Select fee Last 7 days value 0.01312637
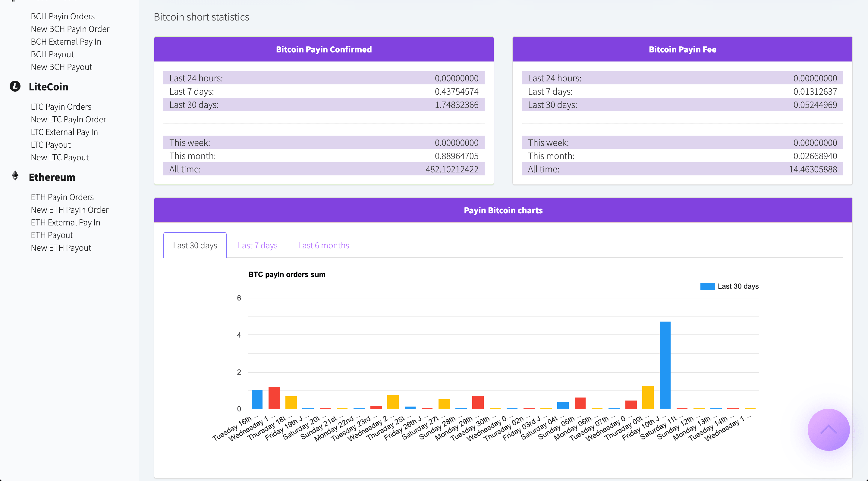Image resolution: width=868 pixels, height=481 pixels. 815,91
